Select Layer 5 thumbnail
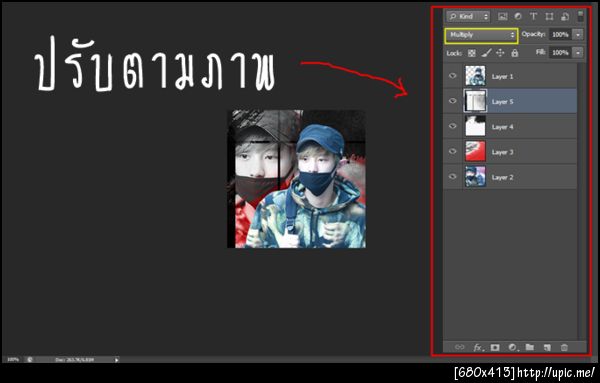Image resolution: width=600 pixels, height=383 pixels. click(x=475, y=101)
